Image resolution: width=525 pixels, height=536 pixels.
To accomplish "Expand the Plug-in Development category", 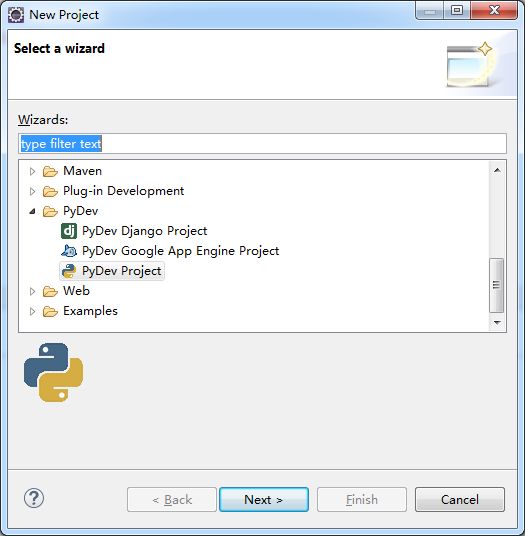I will pyautogui.click(x=32, y=191).
